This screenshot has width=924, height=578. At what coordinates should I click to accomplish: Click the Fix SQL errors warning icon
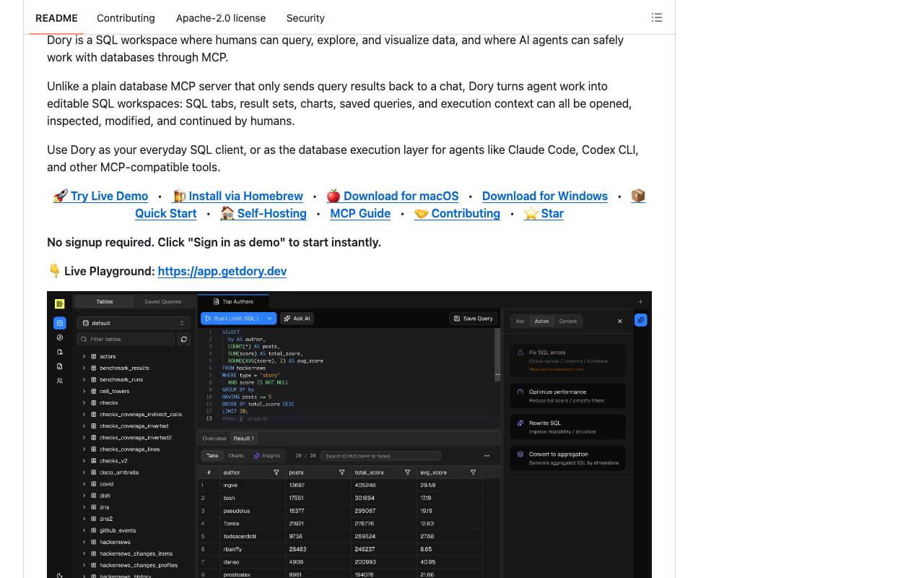(x=520, y=353)
